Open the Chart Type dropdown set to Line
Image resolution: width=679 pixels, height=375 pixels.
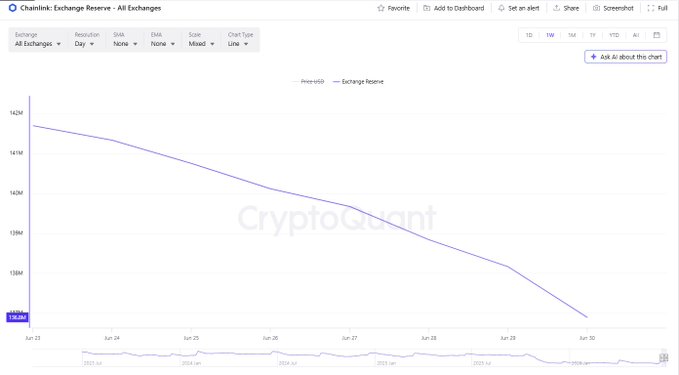[241, 39]
